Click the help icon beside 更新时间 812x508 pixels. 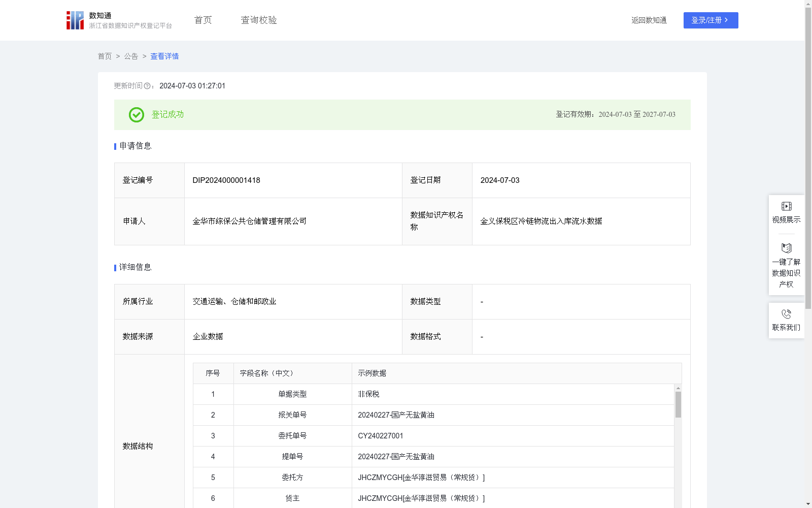[147, 86]
